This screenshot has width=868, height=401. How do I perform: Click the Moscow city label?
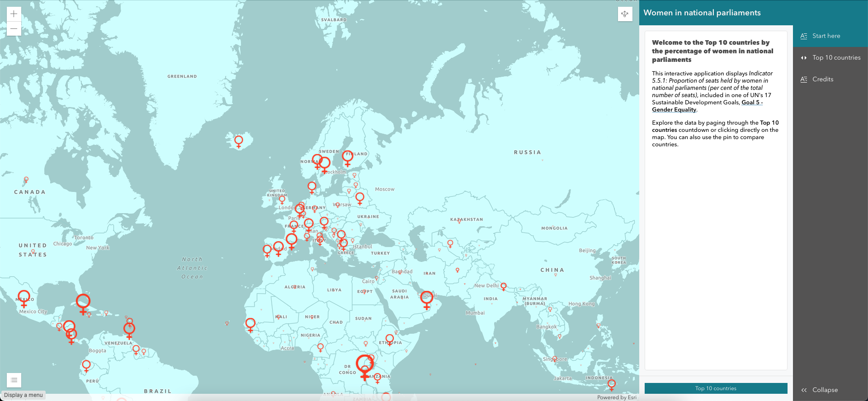click(x=385, y=189)
